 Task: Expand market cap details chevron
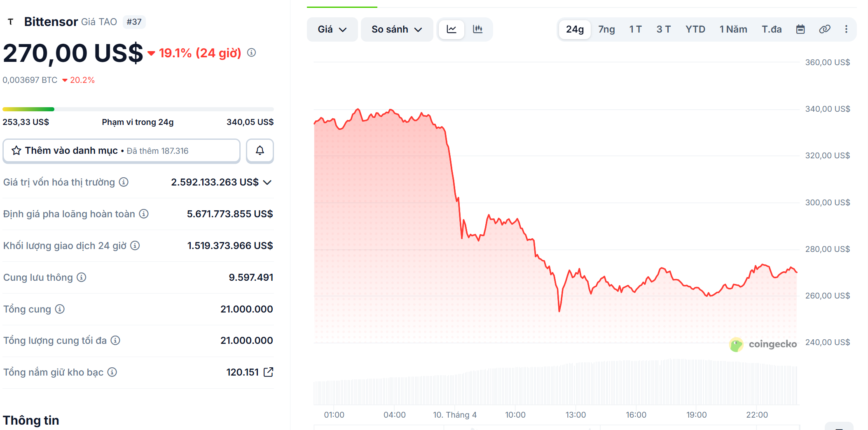[x=267, y=182]
